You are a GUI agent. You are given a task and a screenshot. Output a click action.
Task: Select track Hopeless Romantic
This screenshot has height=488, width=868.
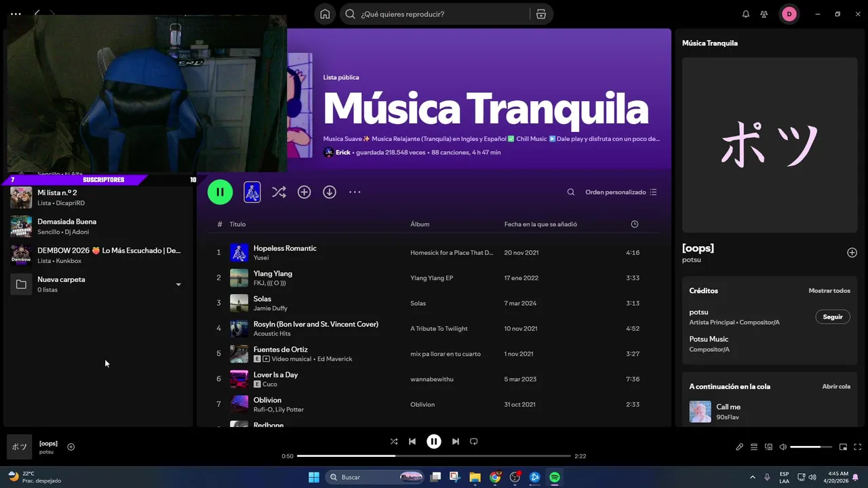tap(285, 248)
